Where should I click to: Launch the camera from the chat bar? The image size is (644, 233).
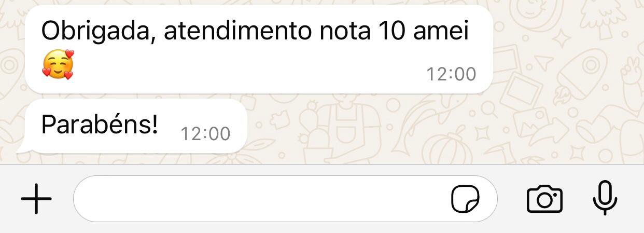(544, 199)
